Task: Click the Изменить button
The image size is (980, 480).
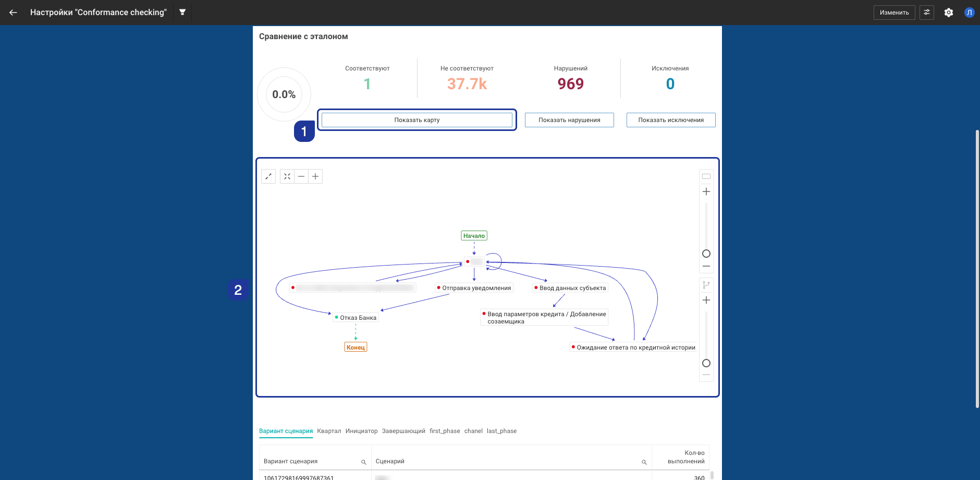Action: point(894,13)
